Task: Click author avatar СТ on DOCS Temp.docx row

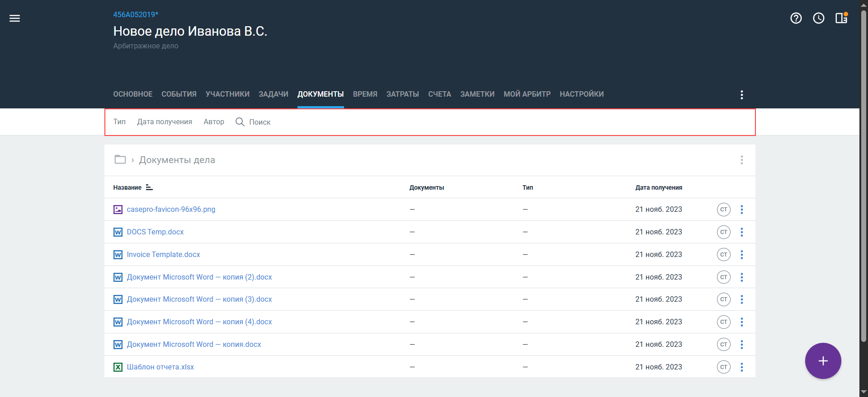Action: click(x=723, y=232)
